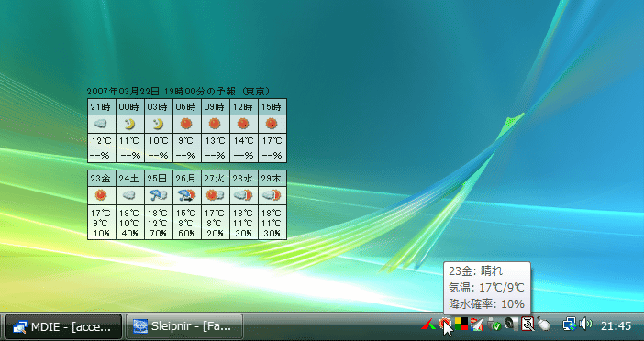Switch to the Sleipnir taskbar window

[x=184, y=326]
